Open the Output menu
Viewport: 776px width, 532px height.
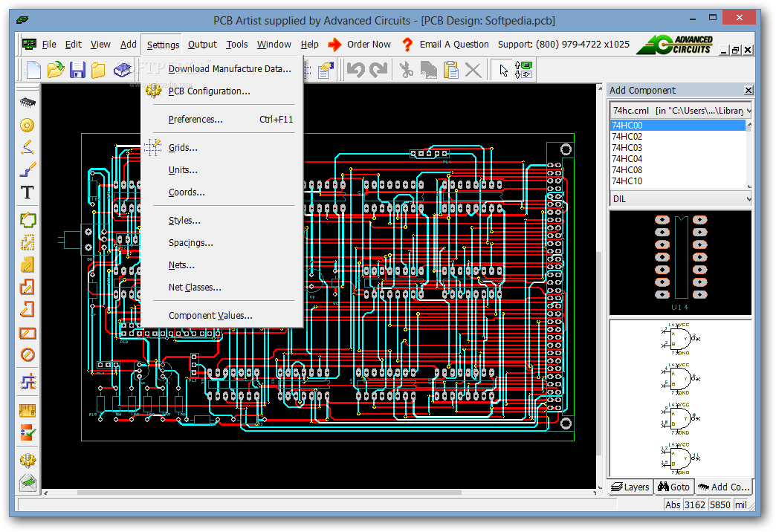pos(202,45)
